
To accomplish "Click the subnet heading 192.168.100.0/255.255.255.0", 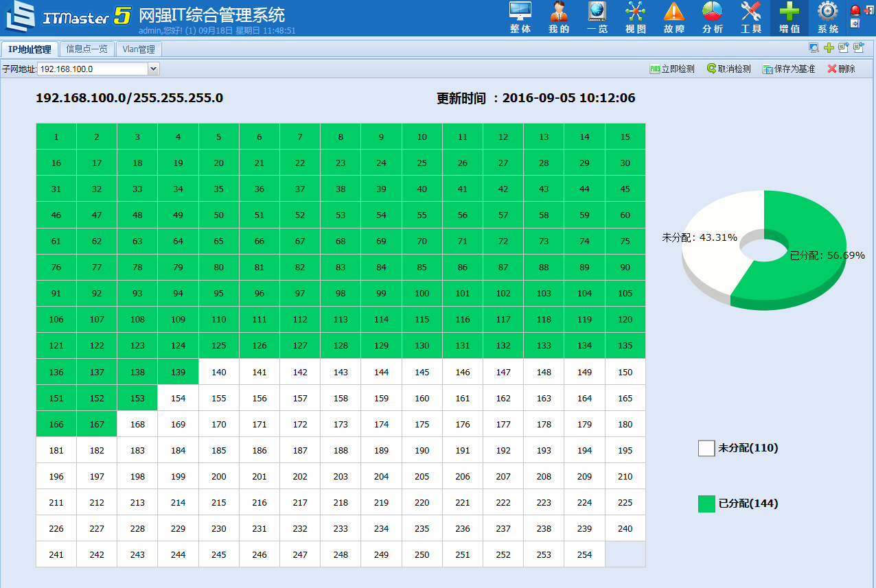I will (x=129, y=98).
